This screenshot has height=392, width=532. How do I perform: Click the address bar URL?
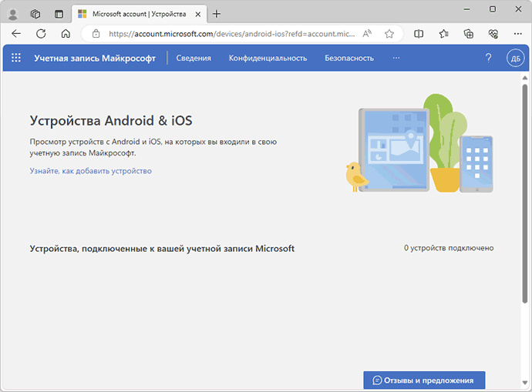pyautogui.click(x=232, y=34)
